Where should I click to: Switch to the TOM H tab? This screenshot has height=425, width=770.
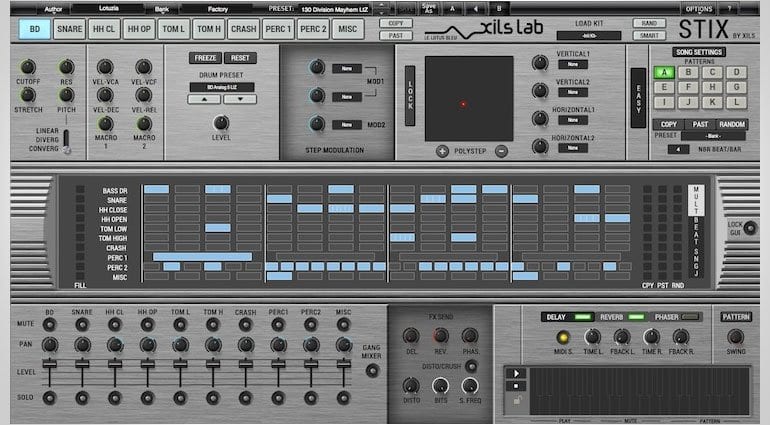[x=209, y=29]
